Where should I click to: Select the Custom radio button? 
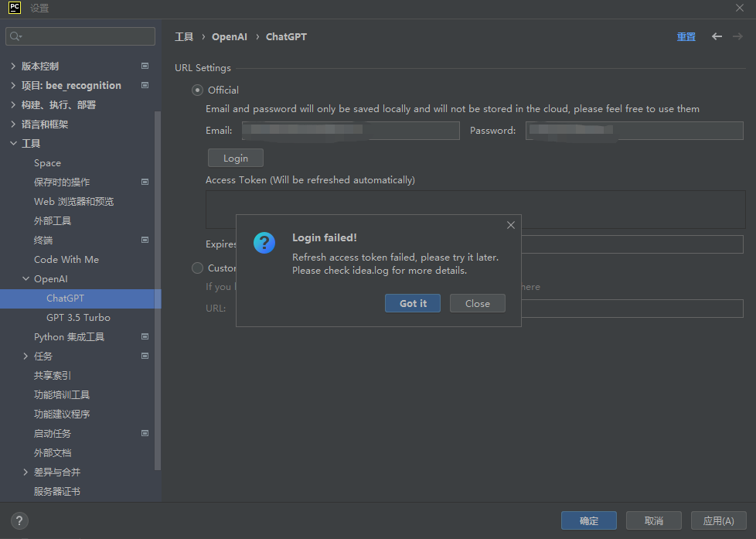pos(197,268)
